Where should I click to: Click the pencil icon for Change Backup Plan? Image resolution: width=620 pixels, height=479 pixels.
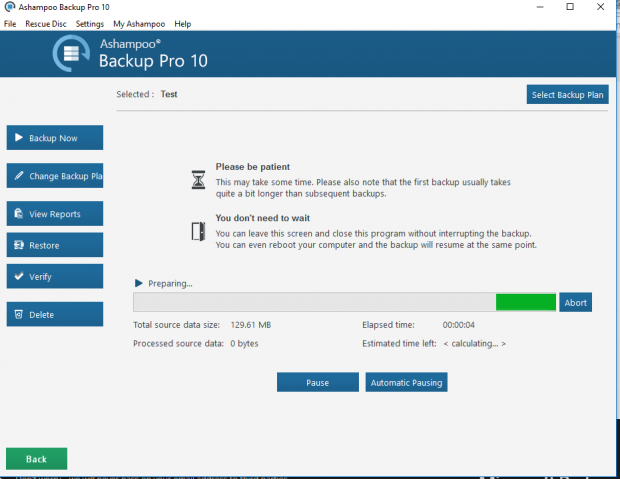18,176
